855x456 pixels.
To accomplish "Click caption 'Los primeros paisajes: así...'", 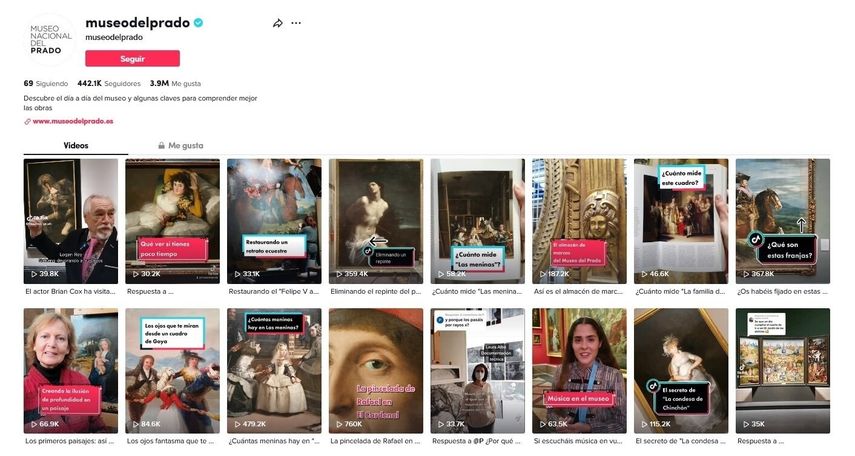I will 70,441.
